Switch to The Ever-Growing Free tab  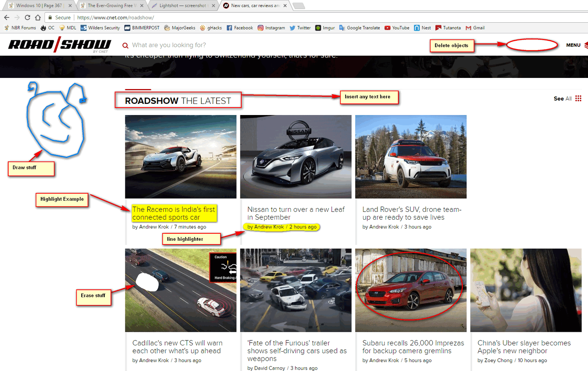point(111,6)
